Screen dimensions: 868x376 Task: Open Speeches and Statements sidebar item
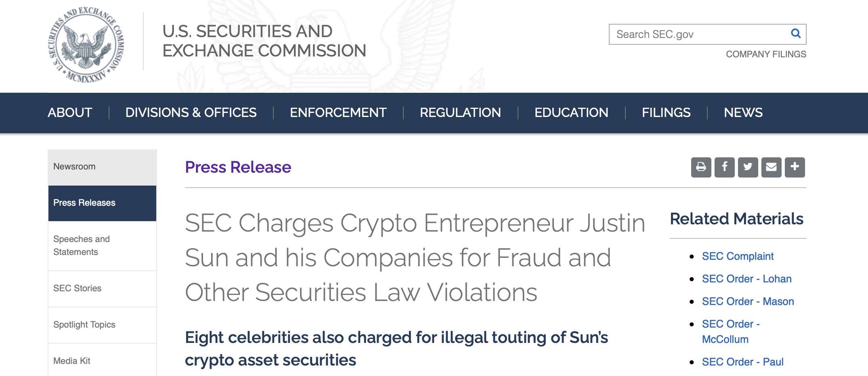pos(82,245)
